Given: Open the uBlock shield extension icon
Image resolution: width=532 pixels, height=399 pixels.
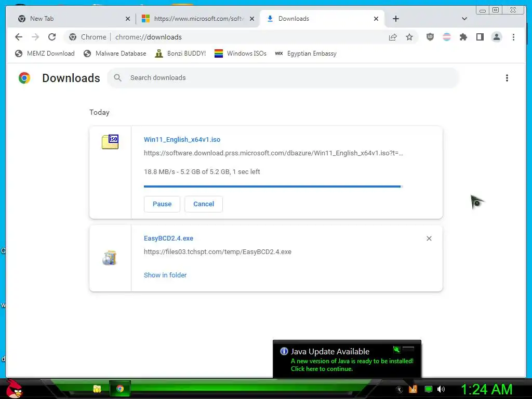Looking at the screenshot, I should pyautogui.click(x=430, y=37).
